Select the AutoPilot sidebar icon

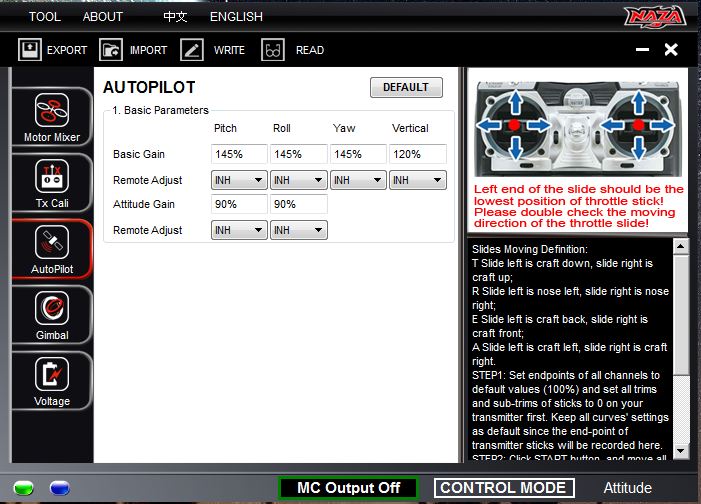[51, 249]
